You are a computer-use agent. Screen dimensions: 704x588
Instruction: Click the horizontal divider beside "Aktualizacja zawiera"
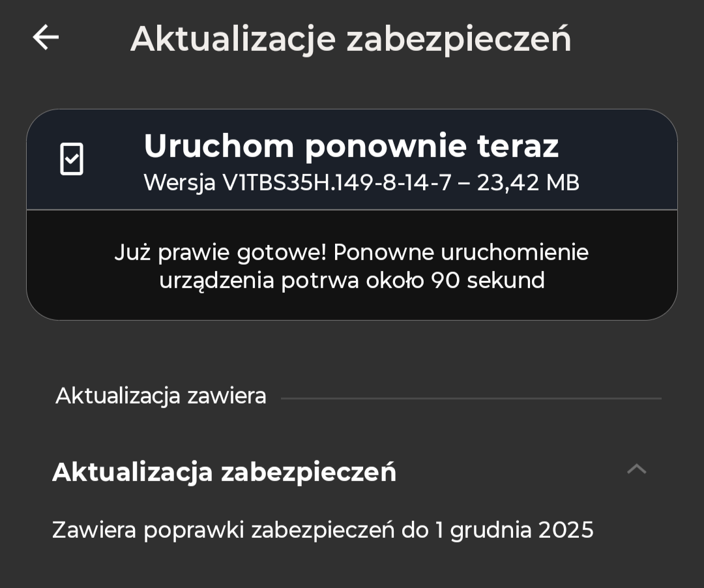471,398
